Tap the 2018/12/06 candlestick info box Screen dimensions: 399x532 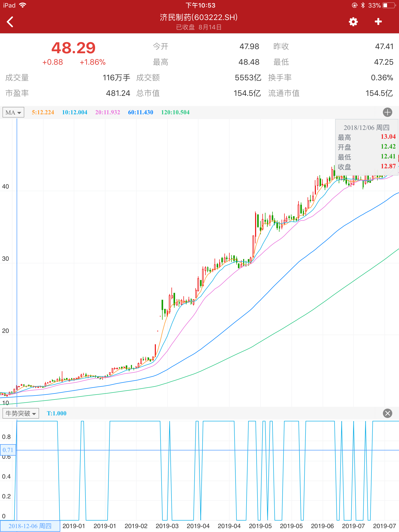pyautogui.click(x=367, y=147)
